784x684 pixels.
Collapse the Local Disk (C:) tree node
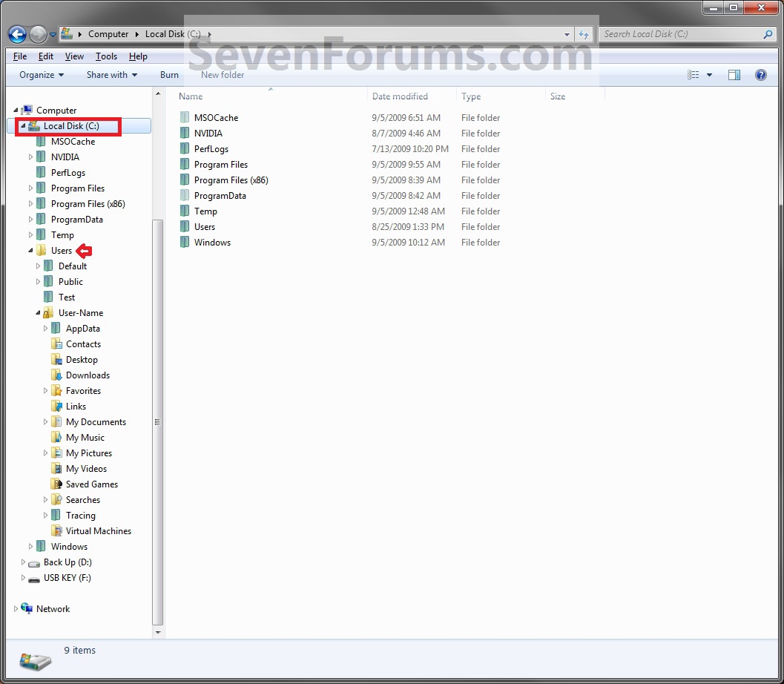23,126
